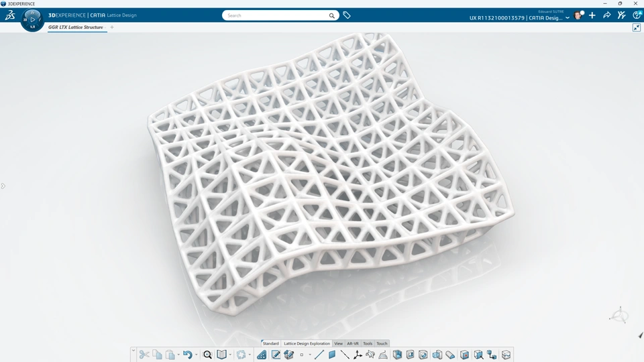Switch to the Touch tab
Image resolution: width=644 pixels, height=362 pixels.
(x=382, y=343)
